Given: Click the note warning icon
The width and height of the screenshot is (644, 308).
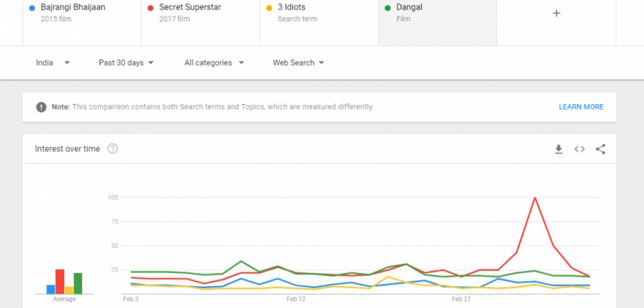Looking at the screenshot, I should [41, 107].
